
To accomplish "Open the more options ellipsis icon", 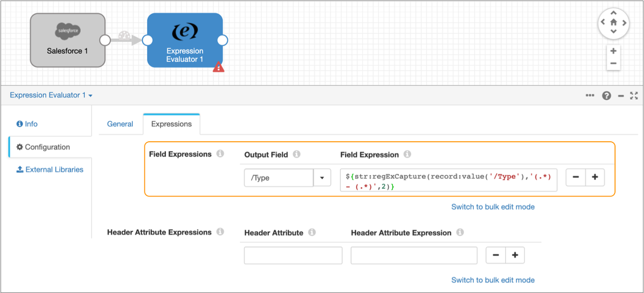I will tap(590, 95).
